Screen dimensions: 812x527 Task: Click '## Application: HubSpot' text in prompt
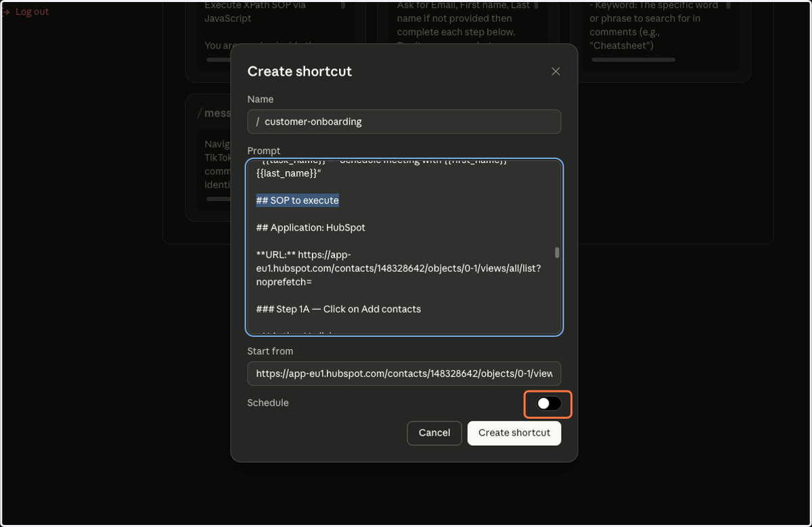[x=311, y=227]
